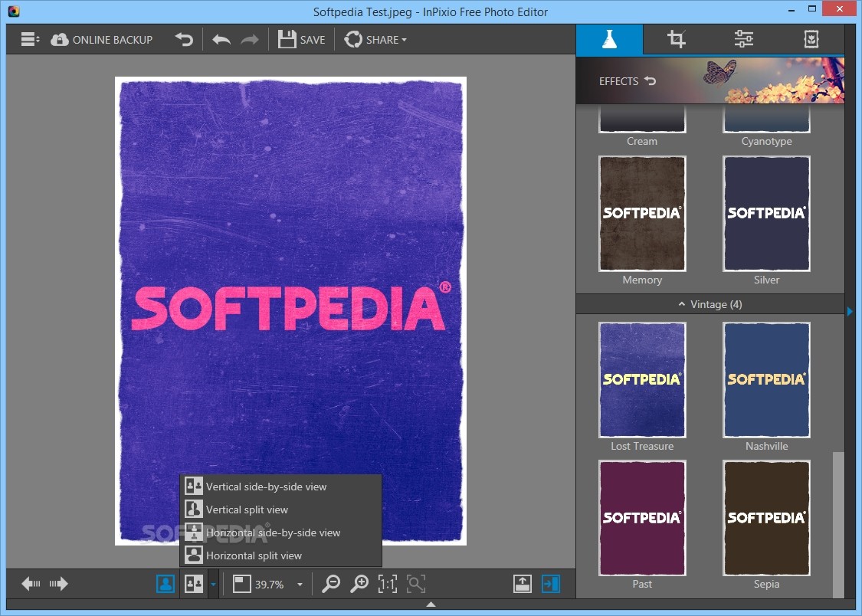This screenshot has height=616, width=862.
Task: Open the zoom percentage dropdown
Action: (x=300, y=584)
